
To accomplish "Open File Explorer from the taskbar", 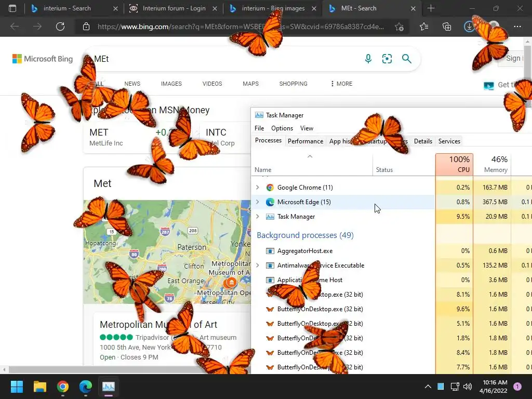I will [x=39, y=387].
